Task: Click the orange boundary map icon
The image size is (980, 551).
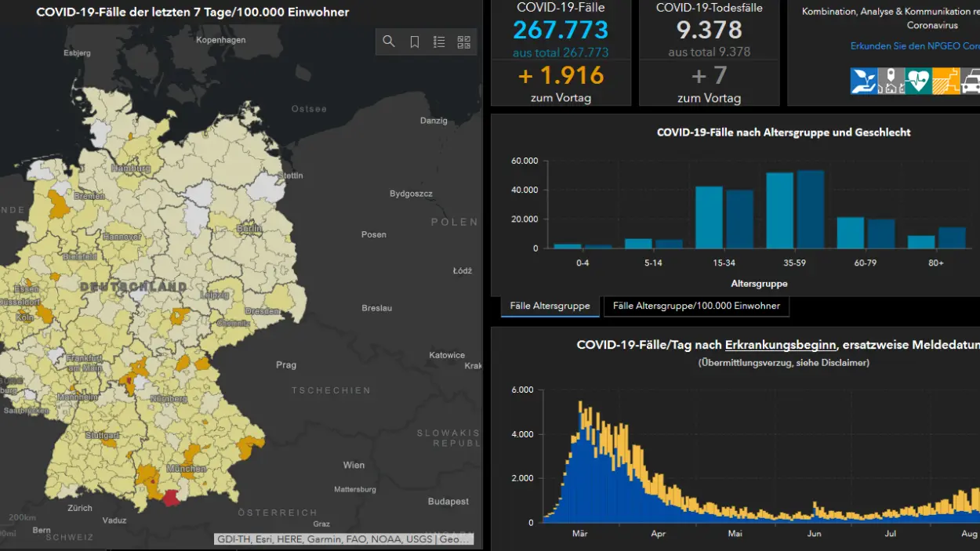Action: pos(946,81)
